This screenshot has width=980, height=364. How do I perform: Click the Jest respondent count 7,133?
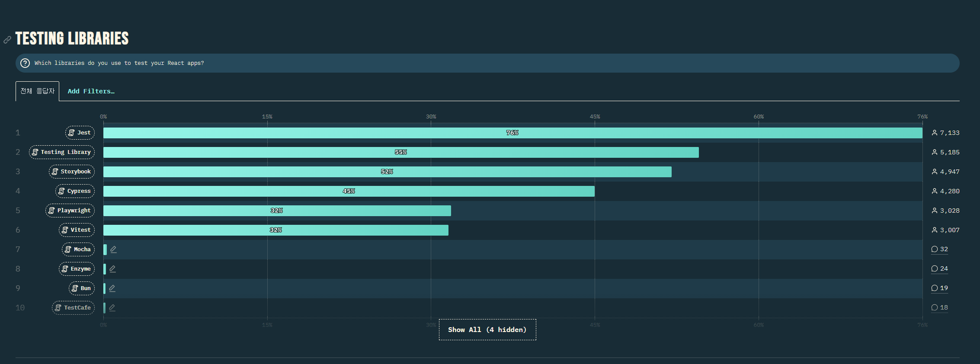945,133
